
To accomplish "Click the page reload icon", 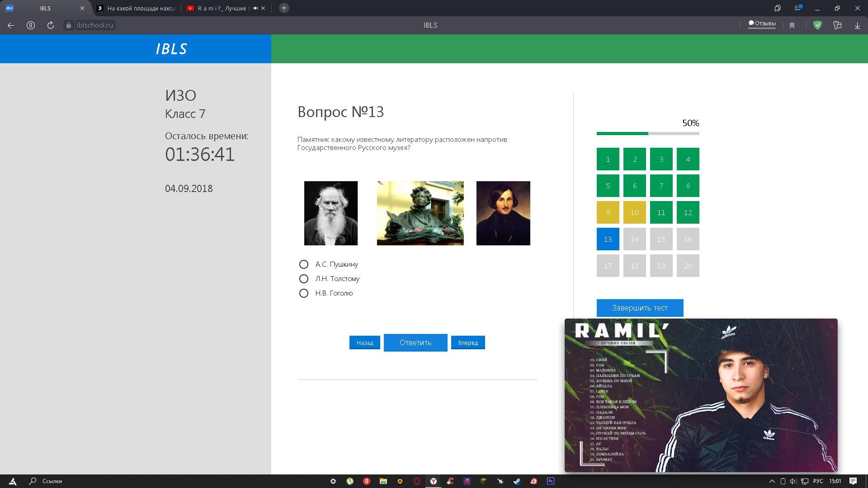I will [x=51, y=25].
